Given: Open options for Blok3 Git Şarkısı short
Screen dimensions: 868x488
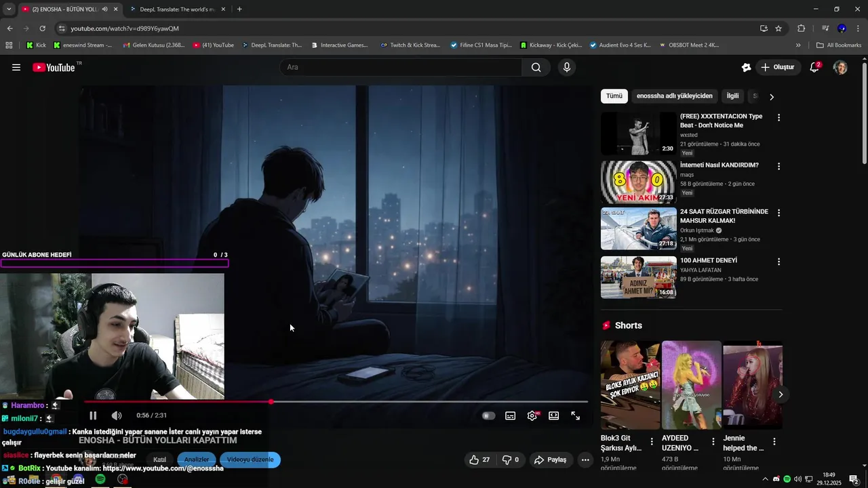Looking at the screenshot, I should [x=652, y=441].
